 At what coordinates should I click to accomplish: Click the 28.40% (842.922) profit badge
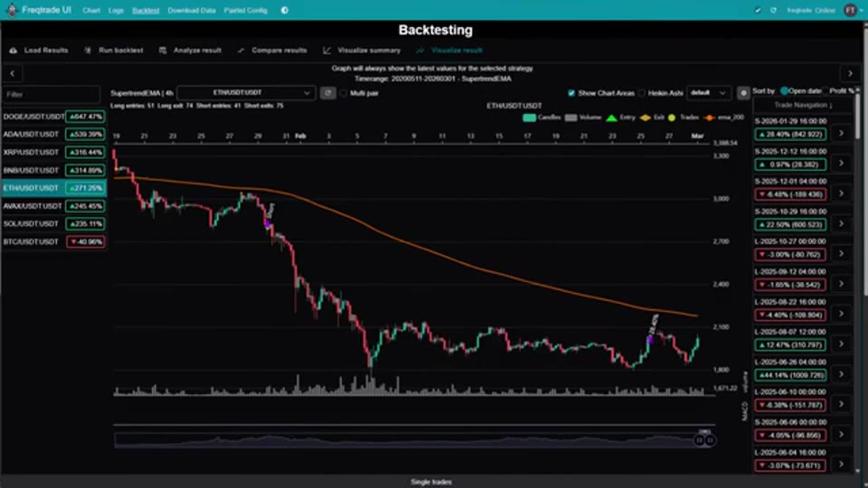[790, 135]
